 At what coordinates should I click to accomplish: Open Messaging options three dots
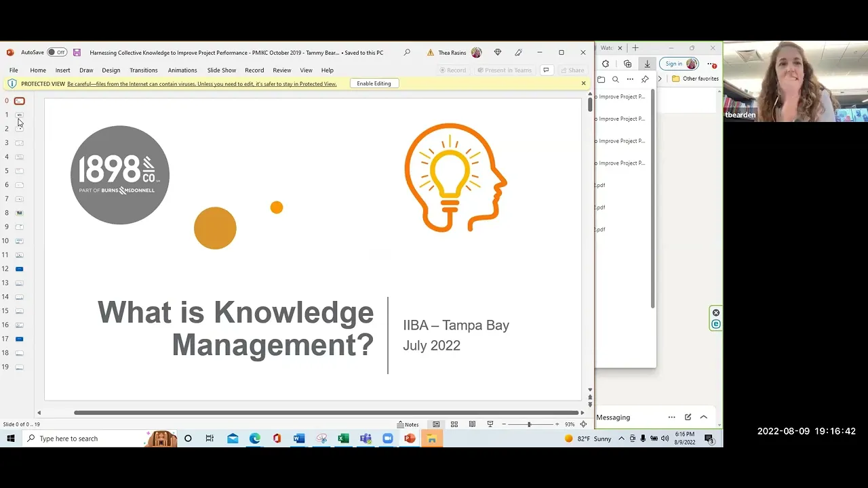[671, 417]
